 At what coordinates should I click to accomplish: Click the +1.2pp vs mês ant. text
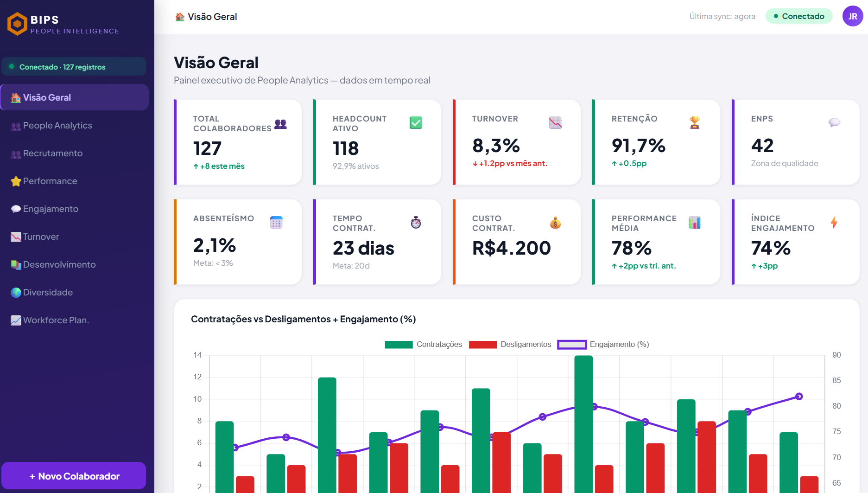510,163
